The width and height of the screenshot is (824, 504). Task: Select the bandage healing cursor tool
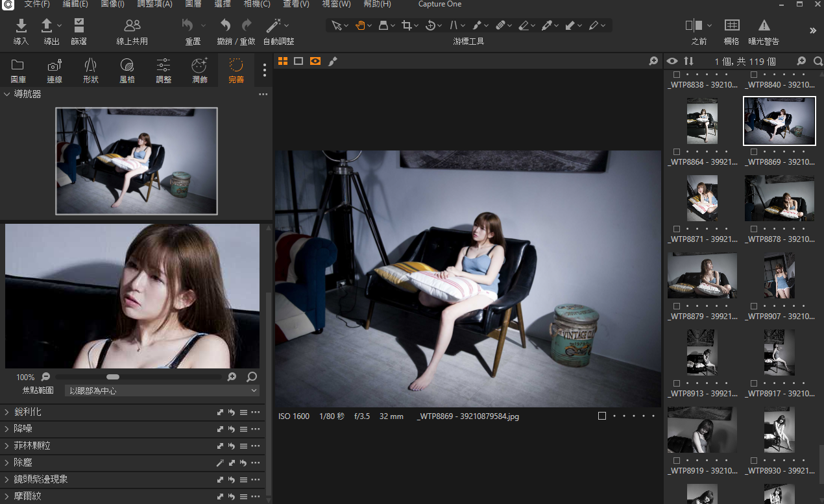(x=500, y=26)
